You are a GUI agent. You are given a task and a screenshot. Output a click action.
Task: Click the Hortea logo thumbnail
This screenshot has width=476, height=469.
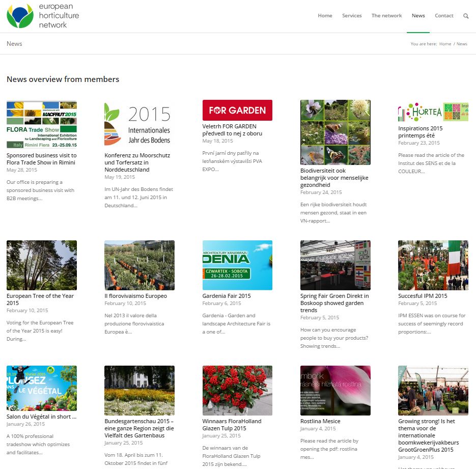(433, 112)
